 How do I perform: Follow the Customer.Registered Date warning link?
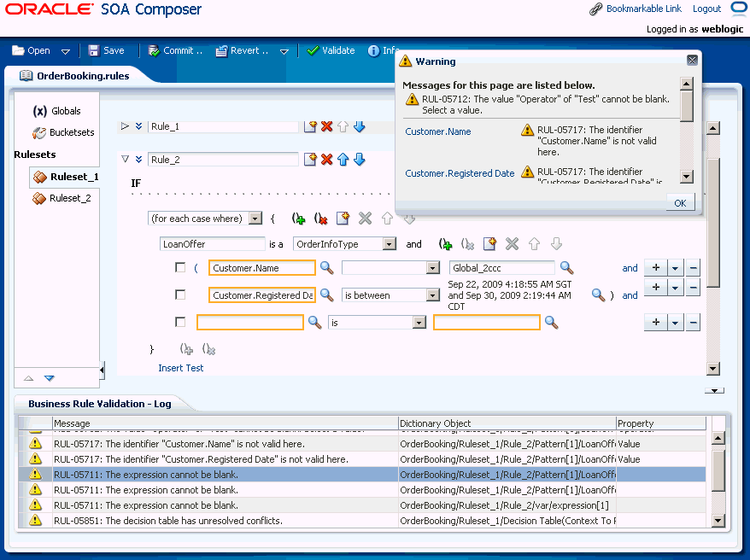tap(460, 173)
